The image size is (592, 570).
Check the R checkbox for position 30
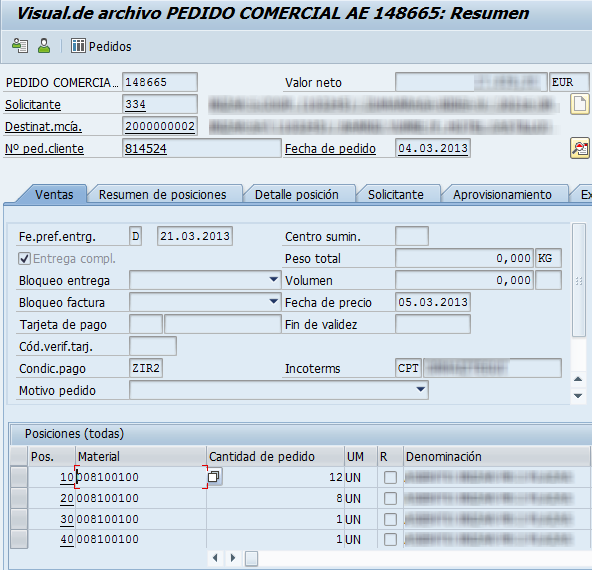tap(390, 519)
